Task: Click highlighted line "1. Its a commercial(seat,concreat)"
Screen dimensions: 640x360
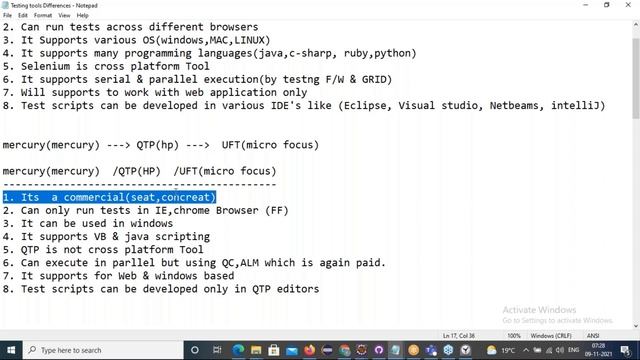Action: [109, 197]
